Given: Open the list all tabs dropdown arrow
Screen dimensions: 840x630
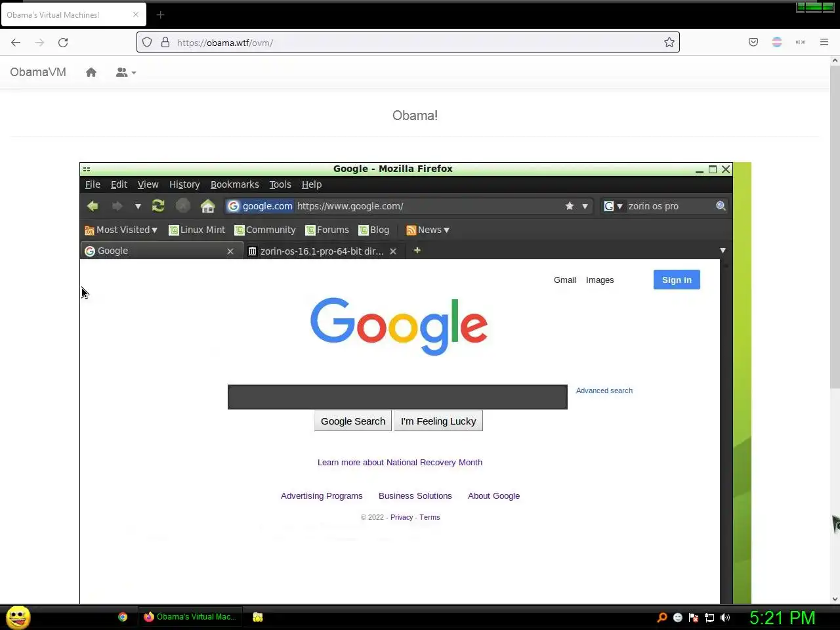Looking at the screenshot, I should point(723,251).
